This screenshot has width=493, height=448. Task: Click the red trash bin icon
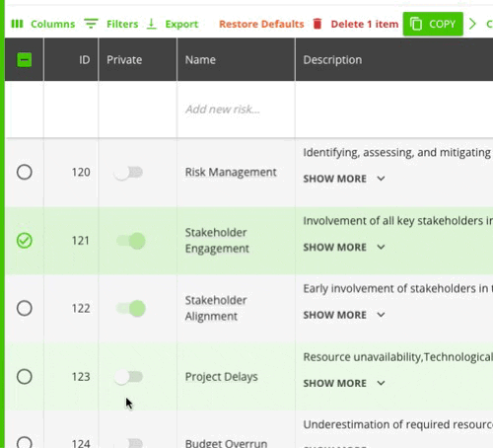pyautogui.click(x=317, y=24)
